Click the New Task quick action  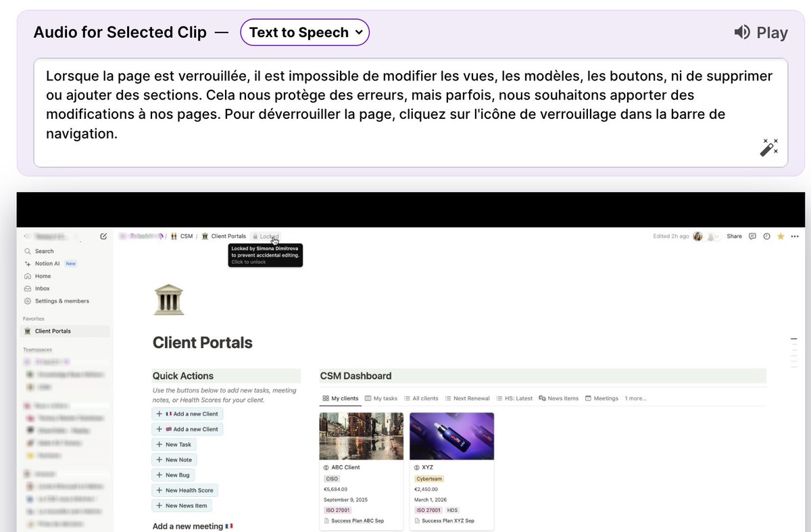174,444
